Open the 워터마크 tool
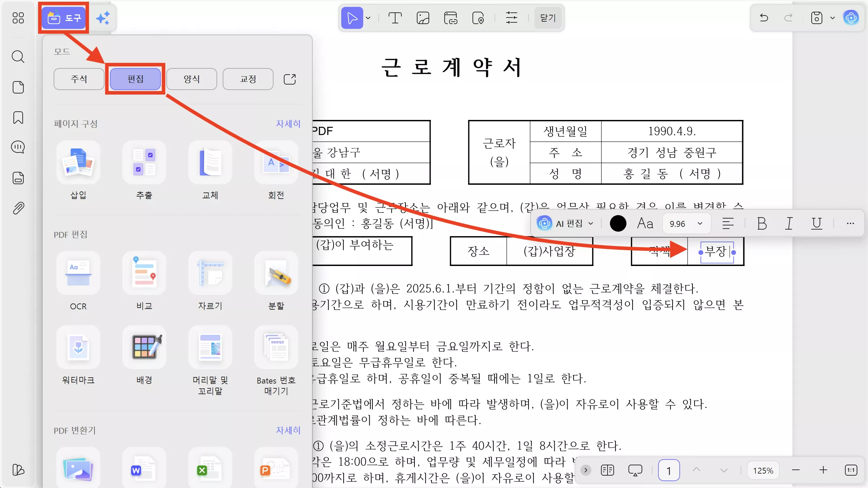The width and height of the screenshot is (868, 488). tap(78, 347)
